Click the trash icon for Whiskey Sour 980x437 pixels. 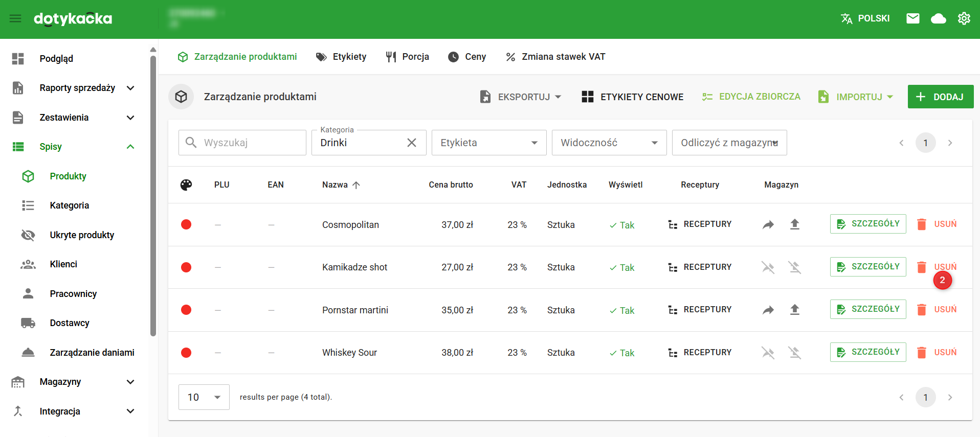coord(921,353)
